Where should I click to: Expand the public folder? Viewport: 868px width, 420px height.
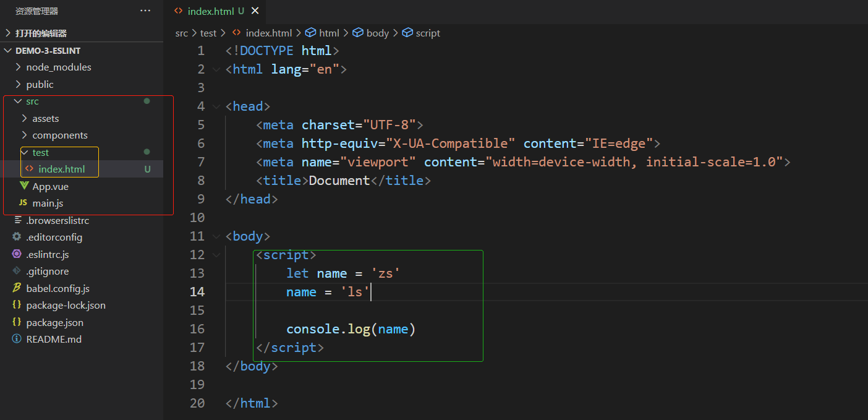[82, 84]
